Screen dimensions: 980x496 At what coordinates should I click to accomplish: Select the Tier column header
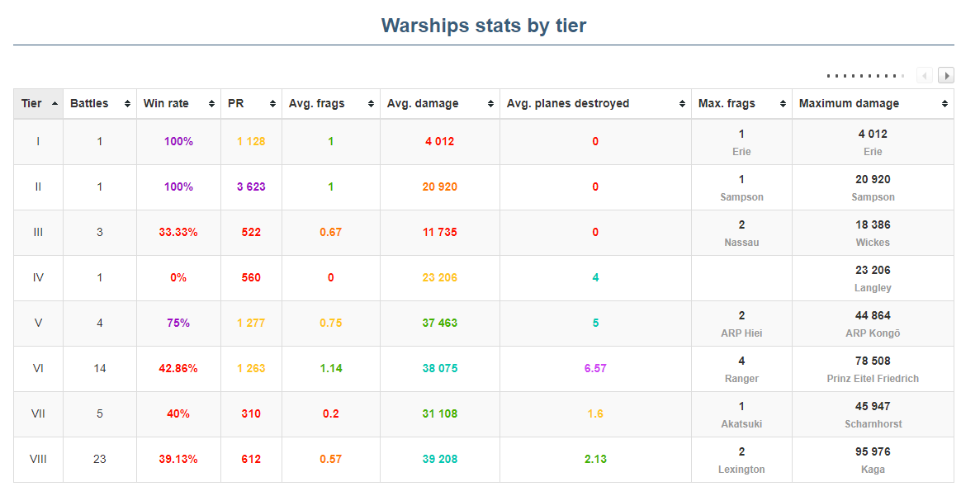[x=31, y=104]
